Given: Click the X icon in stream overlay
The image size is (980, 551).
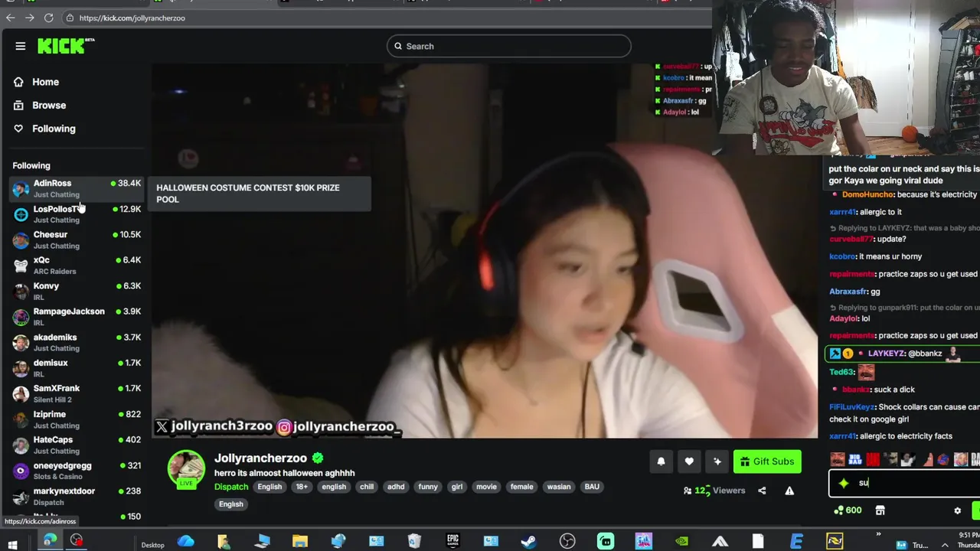Looking at the screenshot, I should click(x=162, y=427).
